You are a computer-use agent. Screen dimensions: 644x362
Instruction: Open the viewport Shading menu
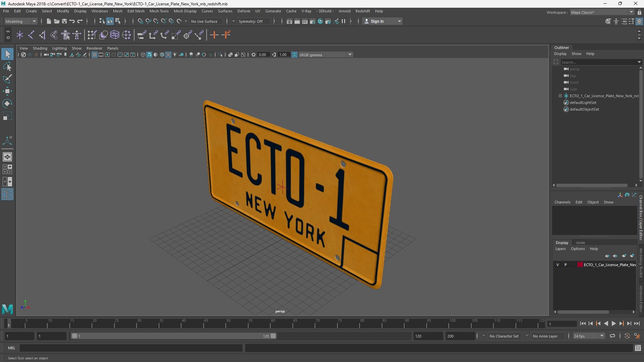40,48
